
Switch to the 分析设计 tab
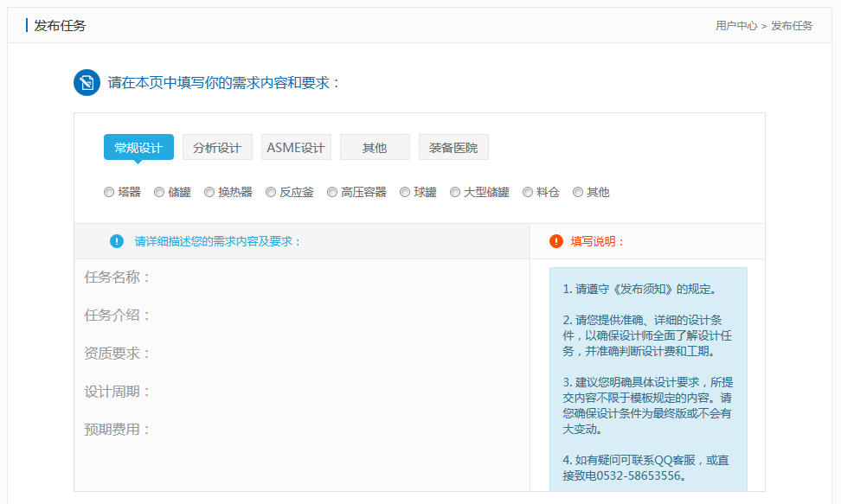(217, 148)
